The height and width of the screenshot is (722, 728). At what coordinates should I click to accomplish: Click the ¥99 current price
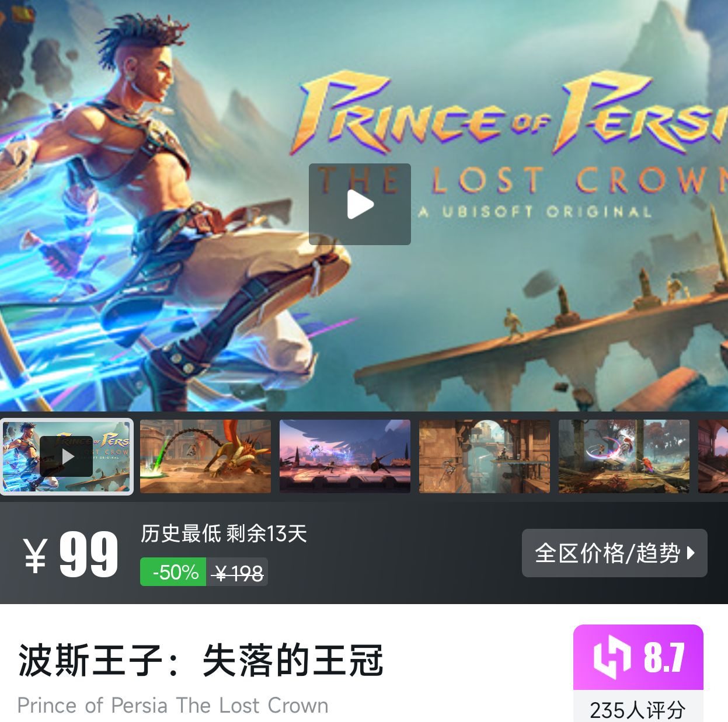point(71,554)
